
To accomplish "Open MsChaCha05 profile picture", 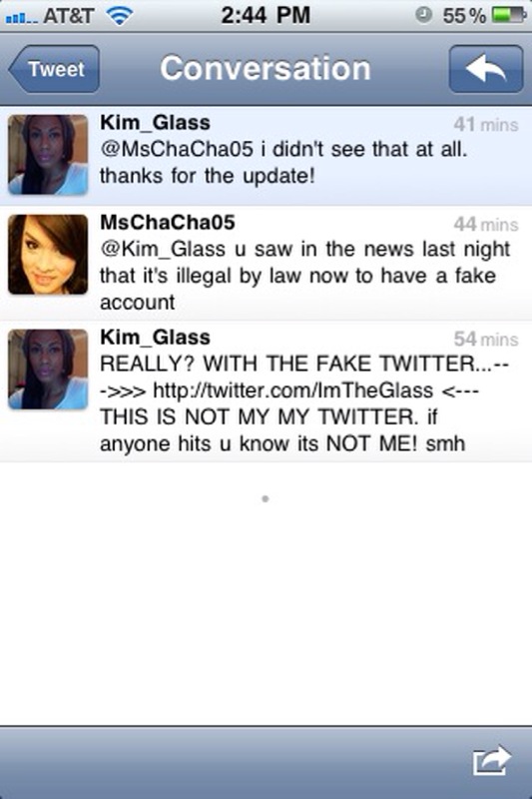I will click(x=48, y=255).
